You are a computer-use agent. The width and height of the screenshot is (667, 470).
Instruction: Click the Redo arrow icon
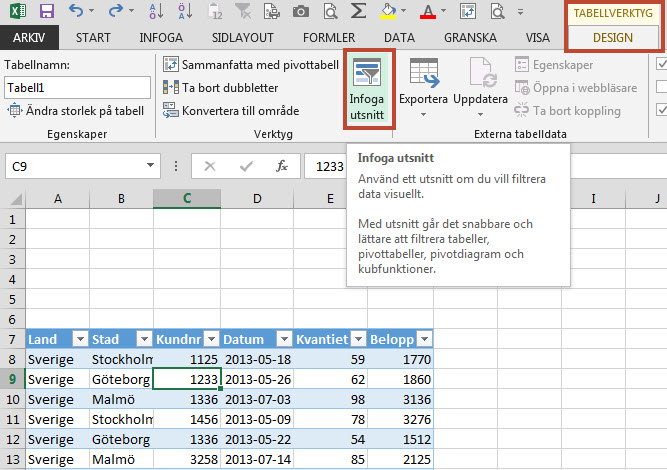click(x=115, y=11)
